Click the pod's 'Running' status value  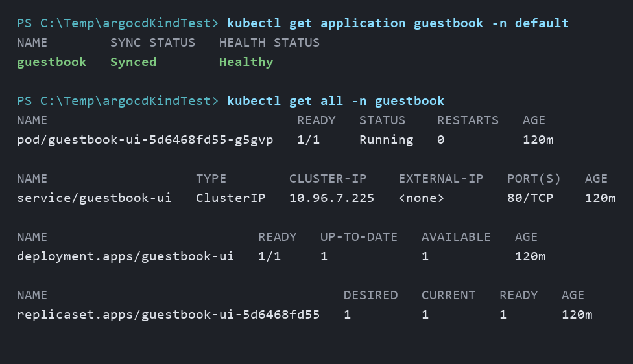(387, 140)
